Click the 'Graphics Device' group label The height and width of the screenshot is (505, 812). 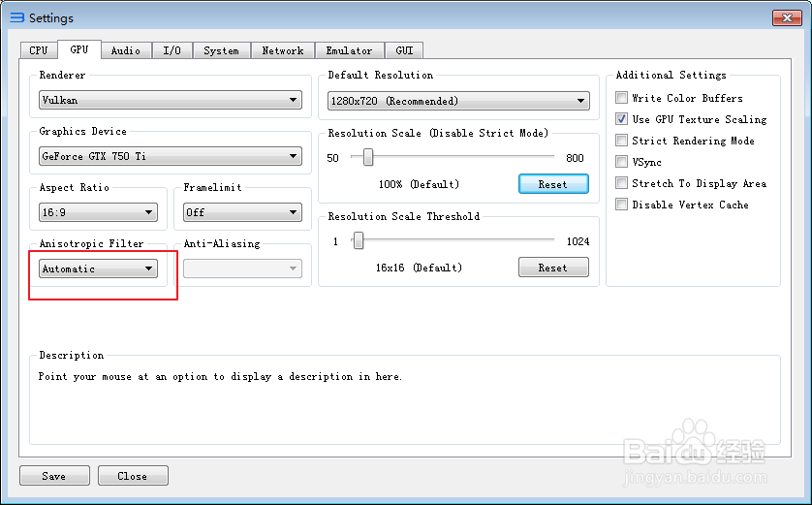(83, 131)
